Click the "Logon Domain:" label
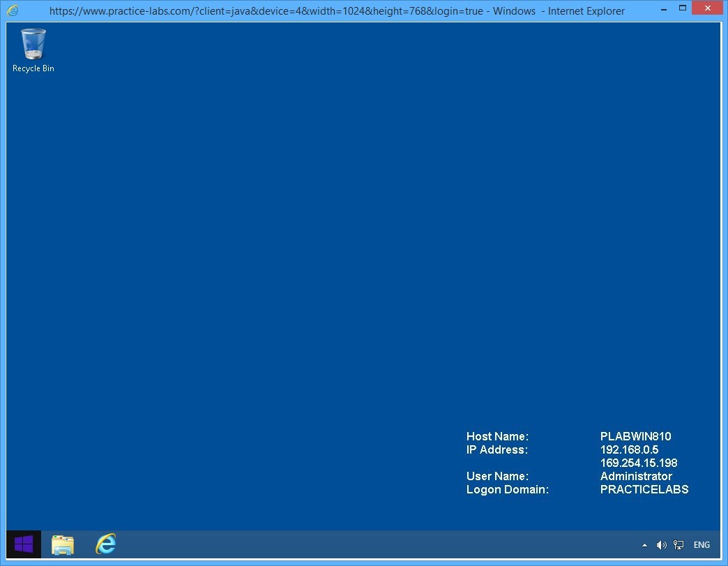The width and height of the screenshot is (728, 566). point(507,490)
